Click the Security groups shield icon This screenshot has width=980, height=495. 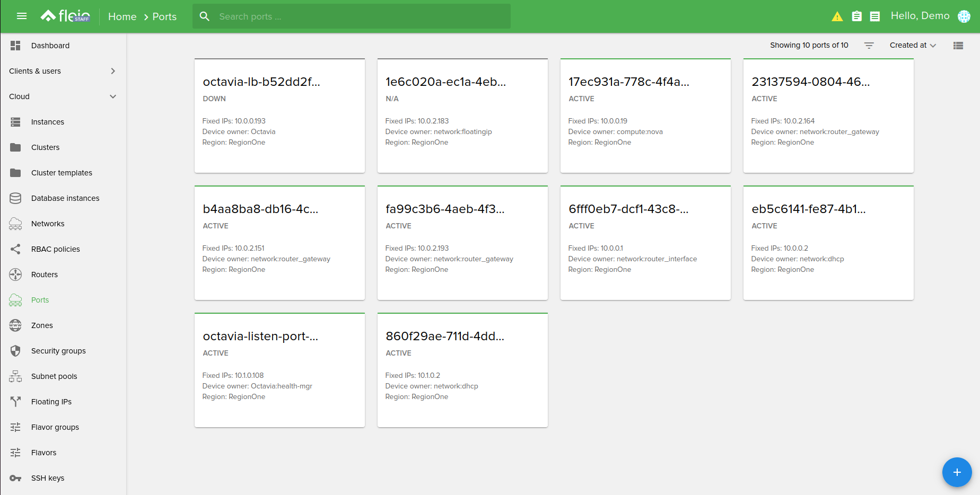coord(15,350)
